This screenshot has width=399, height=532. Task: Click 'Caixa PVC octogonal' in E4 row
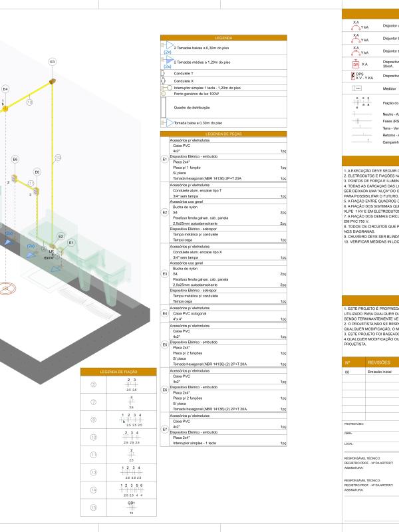(x=190, y=313)
